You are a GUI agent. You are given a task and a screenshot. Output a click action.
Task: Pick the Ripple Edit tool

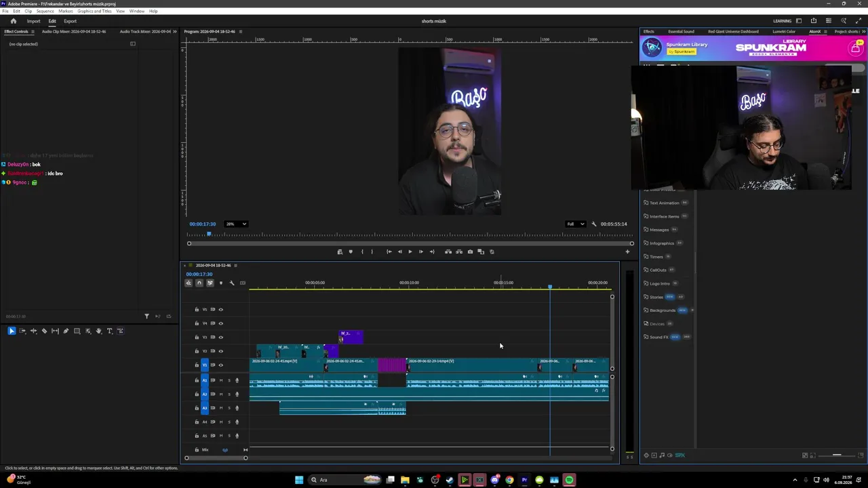33,331
